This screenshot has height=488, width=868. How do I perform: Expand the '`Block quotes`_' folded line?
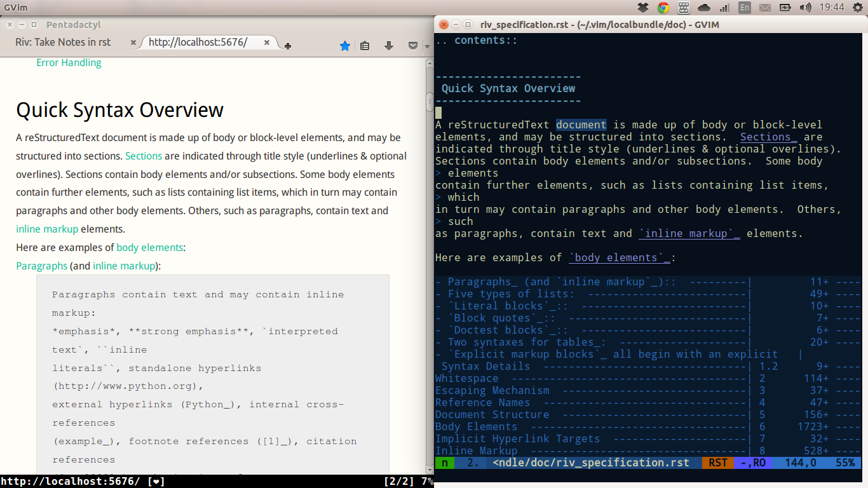pyautogui.click(x=648, y=318)
